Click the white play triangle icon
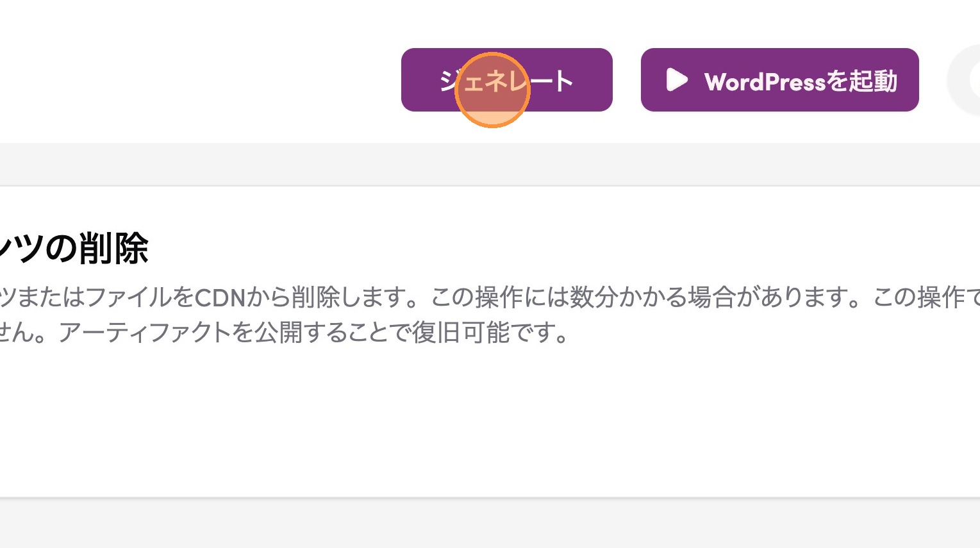Image resolution: width=980 pixels, height=548 pixels. pyautogui.click(x=676, y=80)
